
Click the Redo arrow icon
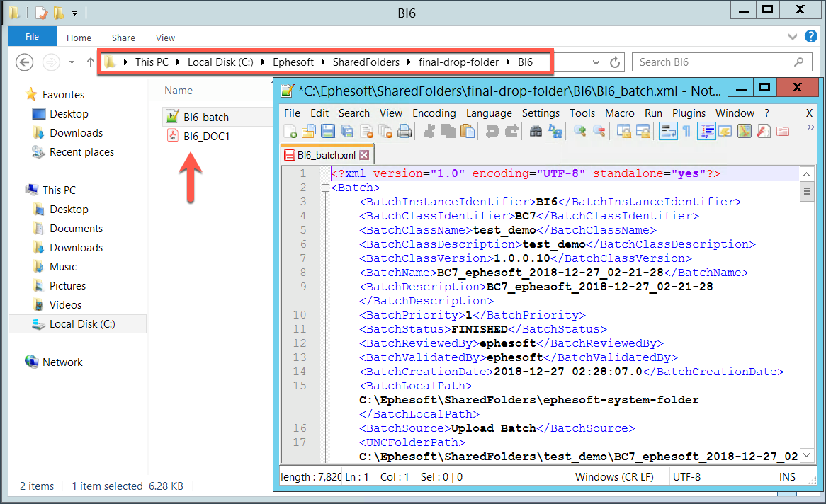coord(511,131)
